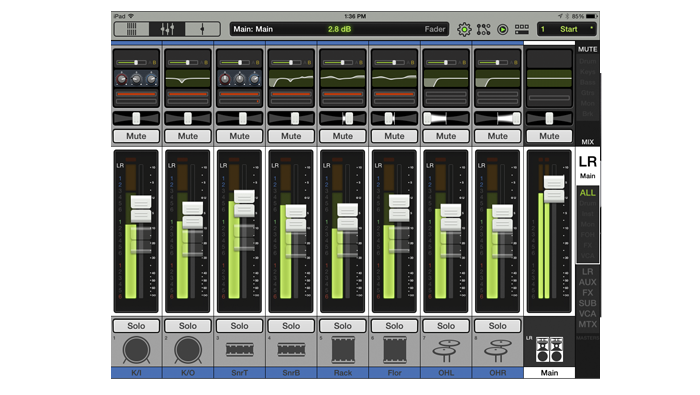Select the Drum view group
The width and height of the screenshot is (700, 395).
[588, 203]
